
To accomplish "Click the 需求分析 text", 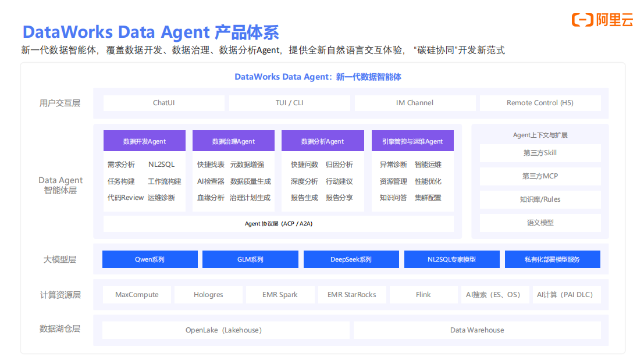I will pyautogui.click(x=121, y=165).
